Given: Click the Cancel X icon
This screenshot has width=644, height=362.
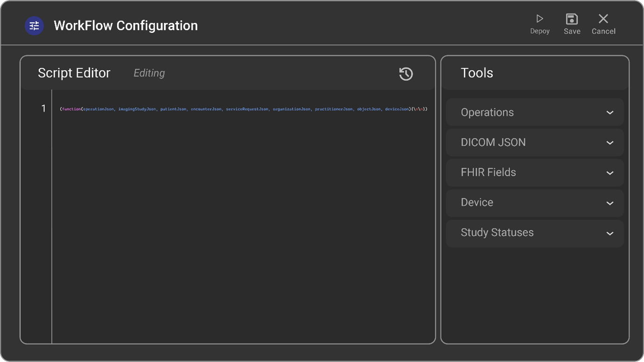Looking at the screenshot, I should click(x=603, y=19).
